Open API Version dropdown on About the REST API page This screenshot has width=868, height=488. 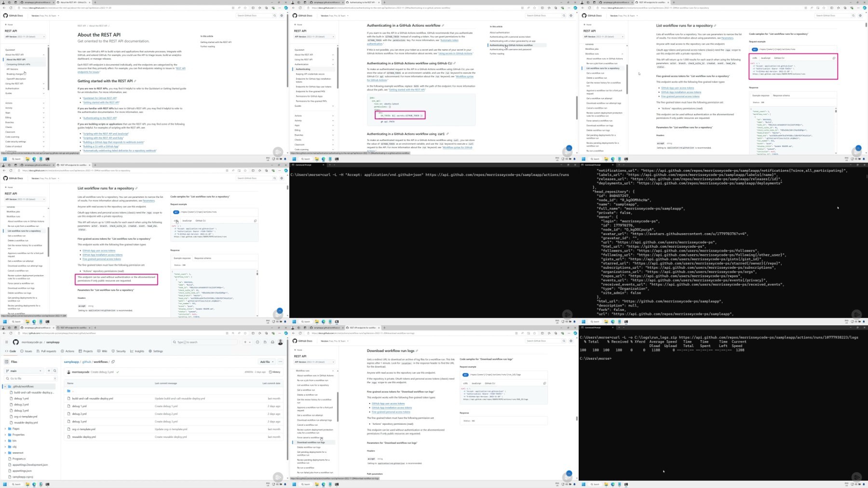25,37
